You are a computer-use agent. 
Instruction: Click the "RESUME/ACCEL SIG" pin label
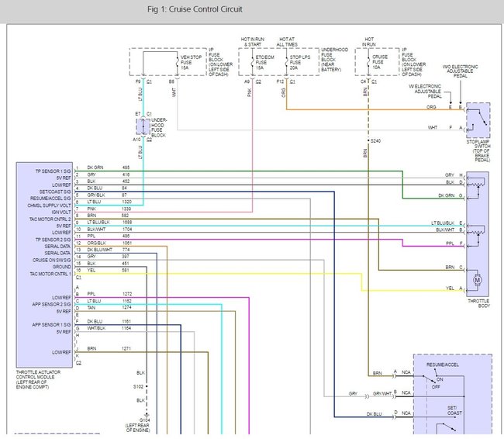coord(50,199)
